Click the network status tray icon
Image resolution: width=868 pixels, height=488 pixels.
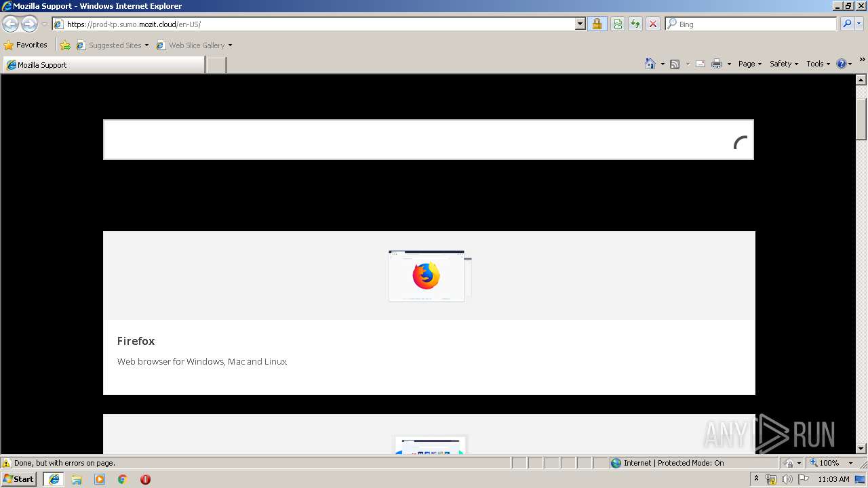pos(771,480)
